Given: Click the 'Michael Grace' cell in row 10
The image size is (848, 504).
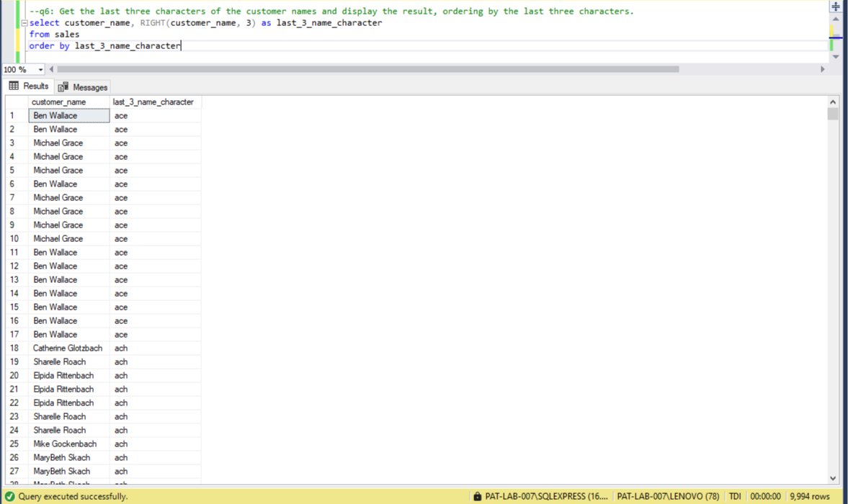Looking at the screenshot, I should pyautogui.click(x=68, y=239).
